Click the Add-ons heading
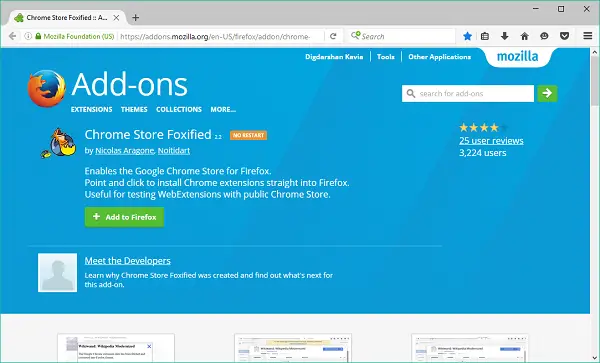 pos(129,85)
